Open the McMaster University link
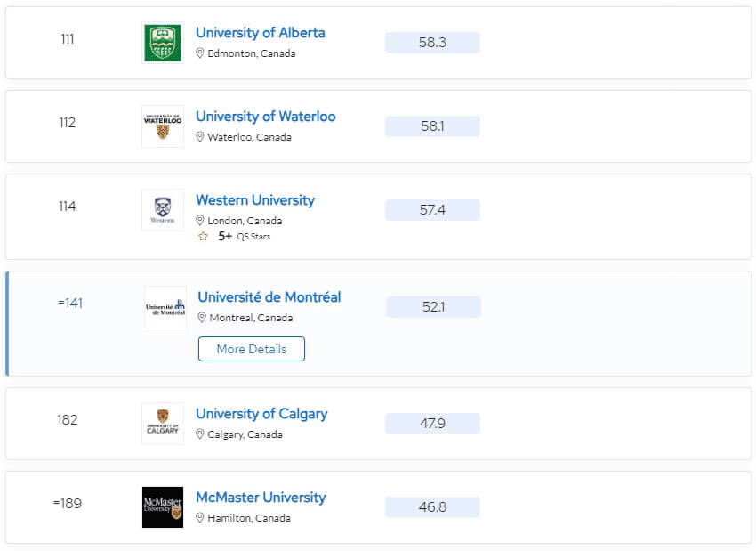The height and width of the screenshot is (551, 756). pyautogui.click(x=261, y=498)
